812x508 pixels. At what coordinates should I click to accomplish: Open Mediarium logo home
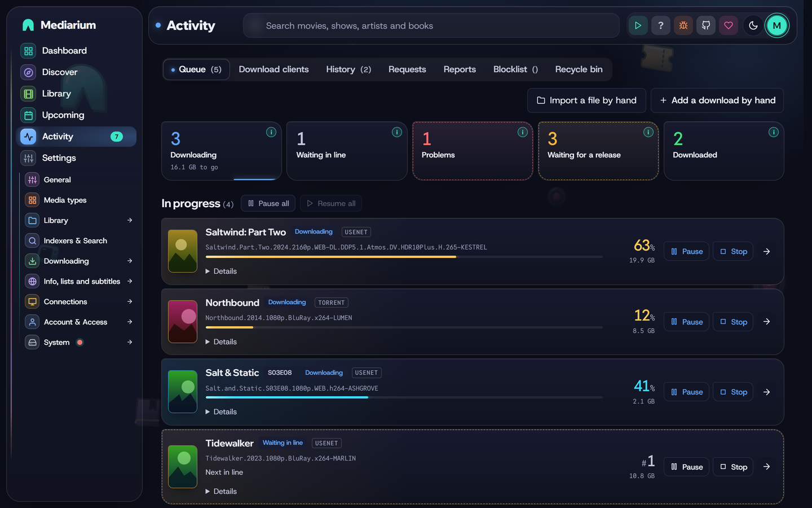[59, 25]
